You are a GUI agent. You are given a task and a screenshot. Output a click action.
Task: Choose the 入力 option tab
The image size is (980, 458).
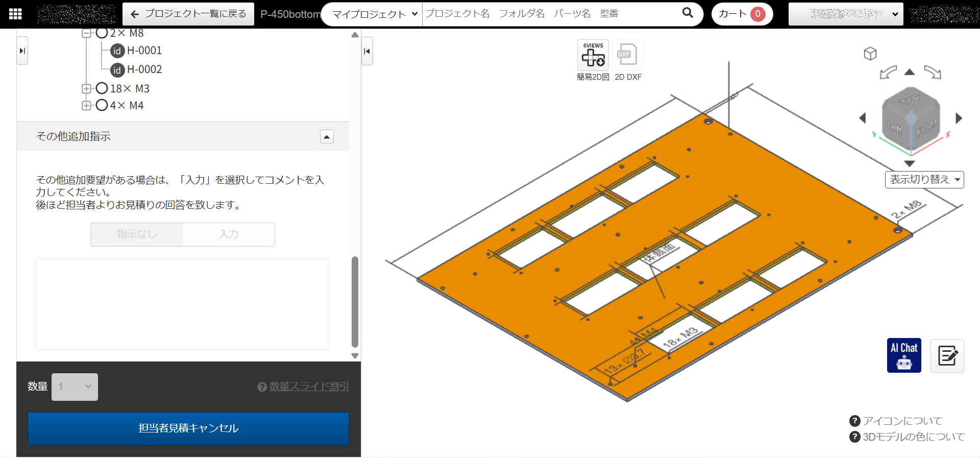point(229,234)
